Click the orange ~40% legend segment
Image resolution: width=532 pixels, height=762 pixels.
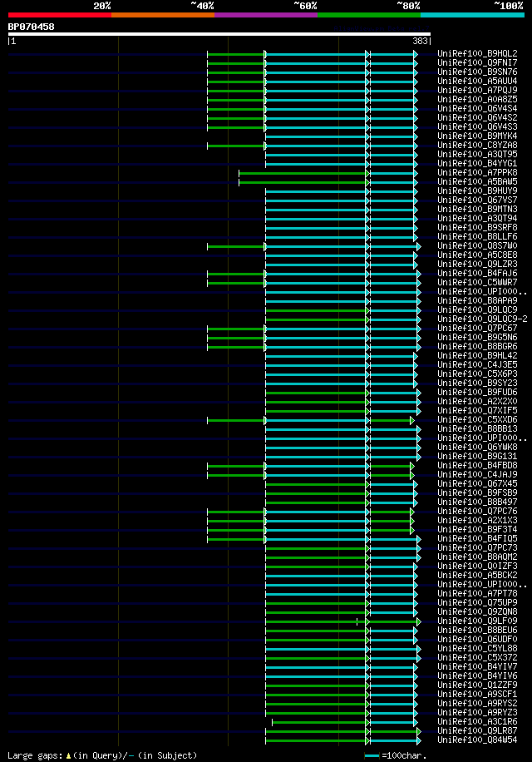[163, 15]
